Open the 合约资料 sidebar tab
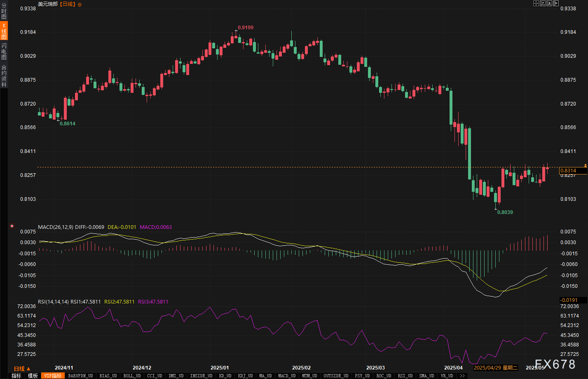The width and height of the screenshot is (588, 379). coord(4,75)
